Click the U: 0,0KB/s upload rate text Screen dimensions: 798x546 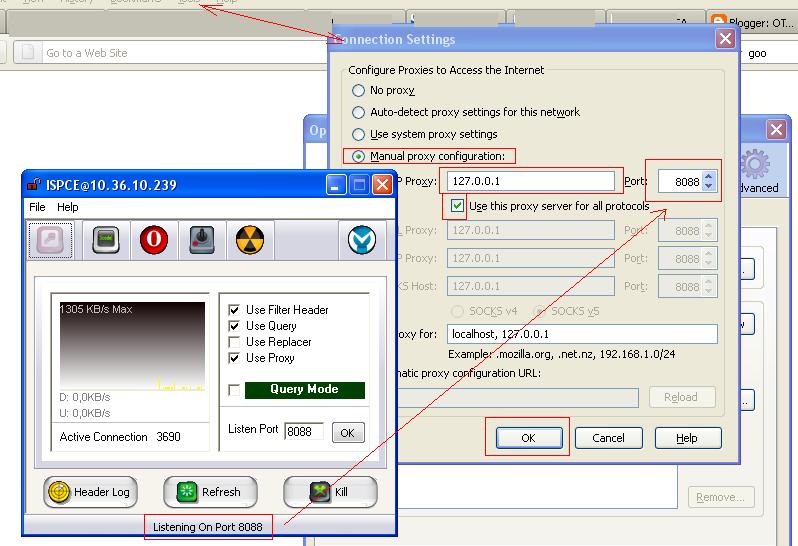(x=85, y=413)
